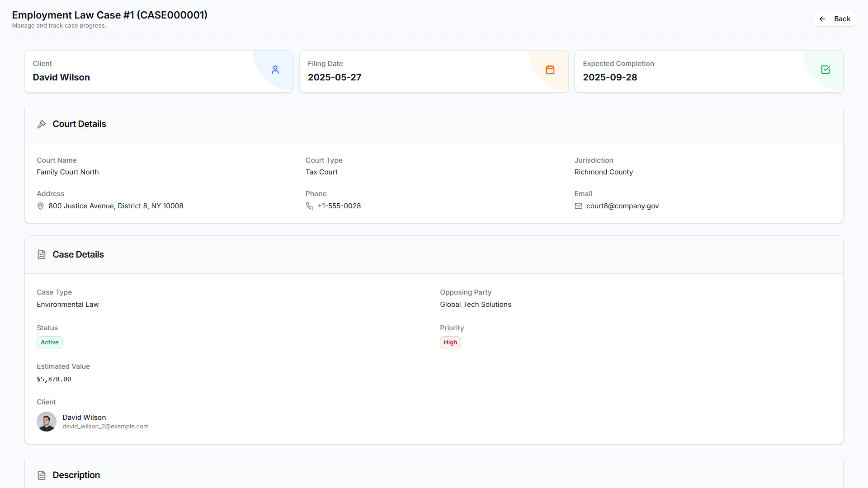868x488 pixels.
Task: Click the client person icon
Action: [x=275, y=70]
